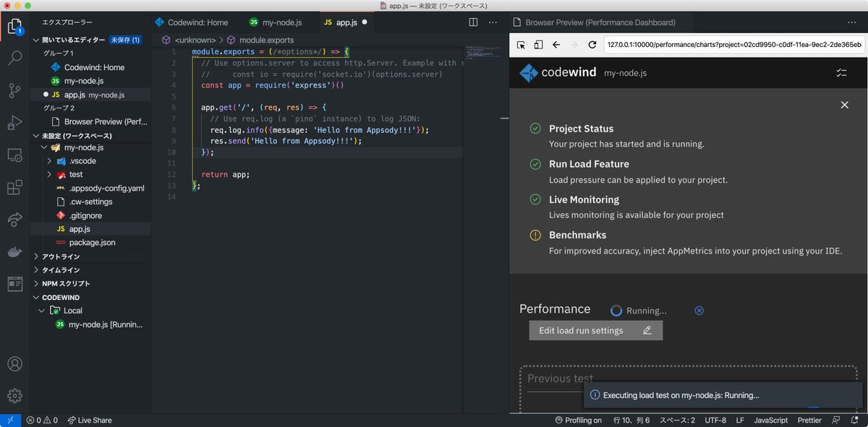Expand the .vscode folder
Viewport: 868px width, 427px height.
click(x=49, y=161)
